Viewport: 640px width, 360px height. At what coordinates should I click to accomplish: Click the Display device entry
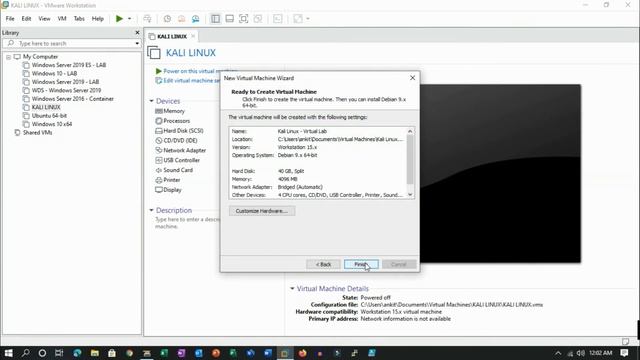pyautogui.click(x=172, y=190)
